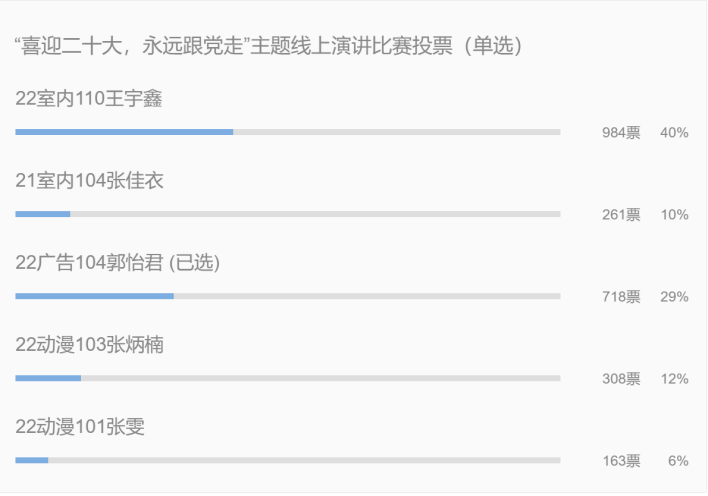Click the 张佳衣 progress bar
The width and height of the screenshot is (708, 496).
coord(288,214)
